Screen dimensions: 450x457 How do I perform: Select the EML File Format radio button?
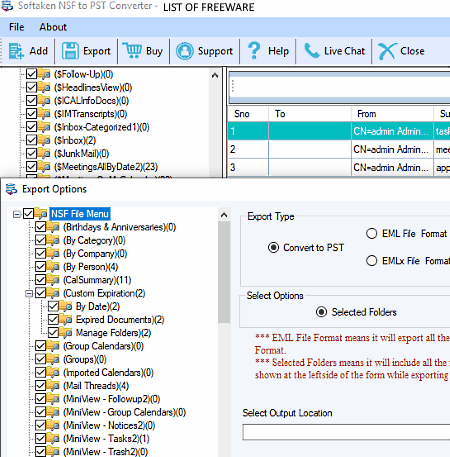372,234
